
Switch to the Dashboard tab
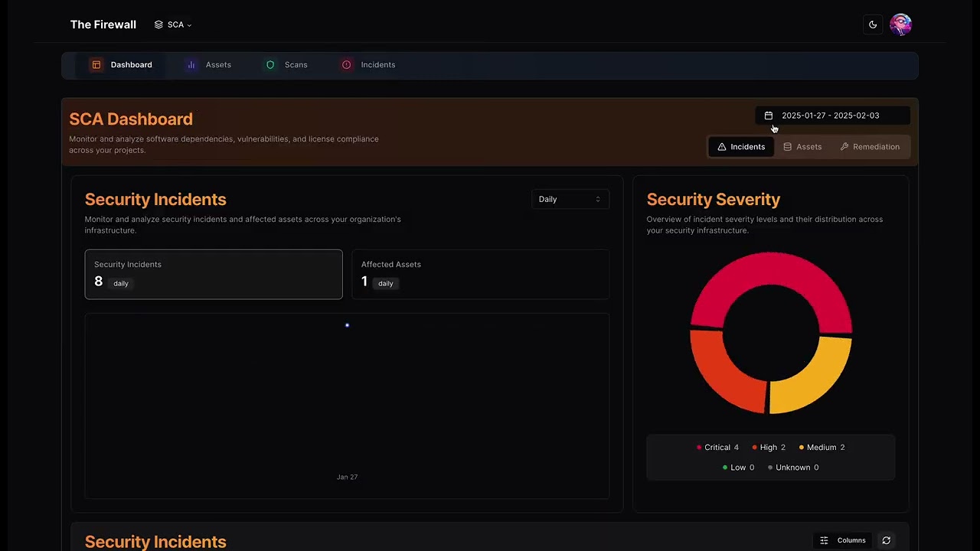[122, 64]
